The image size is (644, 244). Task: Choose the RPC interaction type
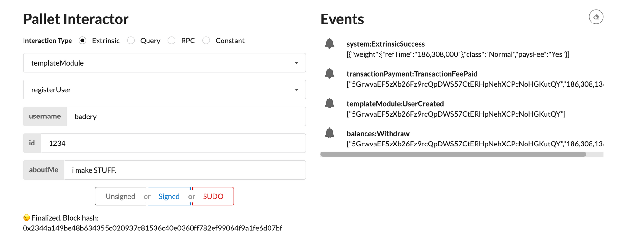click(x=172, y=41)
